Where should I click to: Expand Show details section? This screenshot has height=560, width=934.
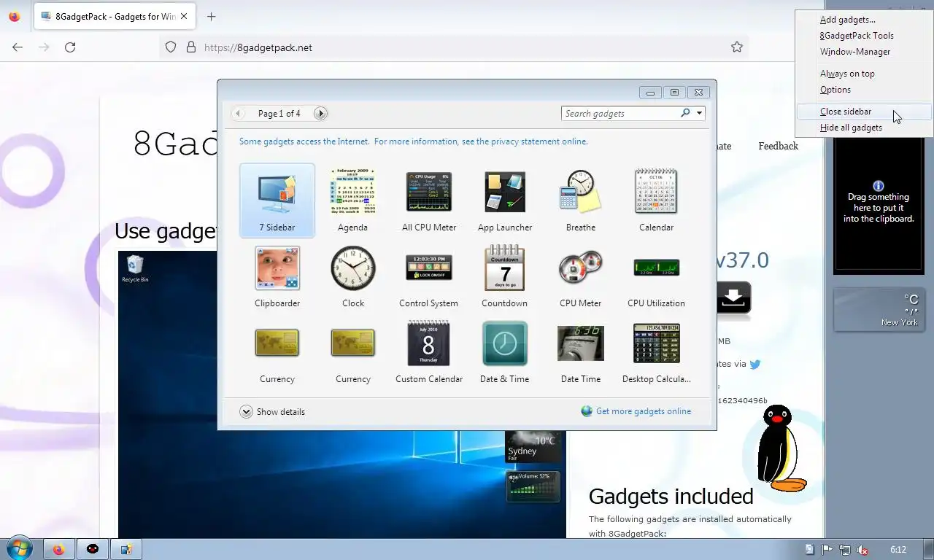point(272,412)
